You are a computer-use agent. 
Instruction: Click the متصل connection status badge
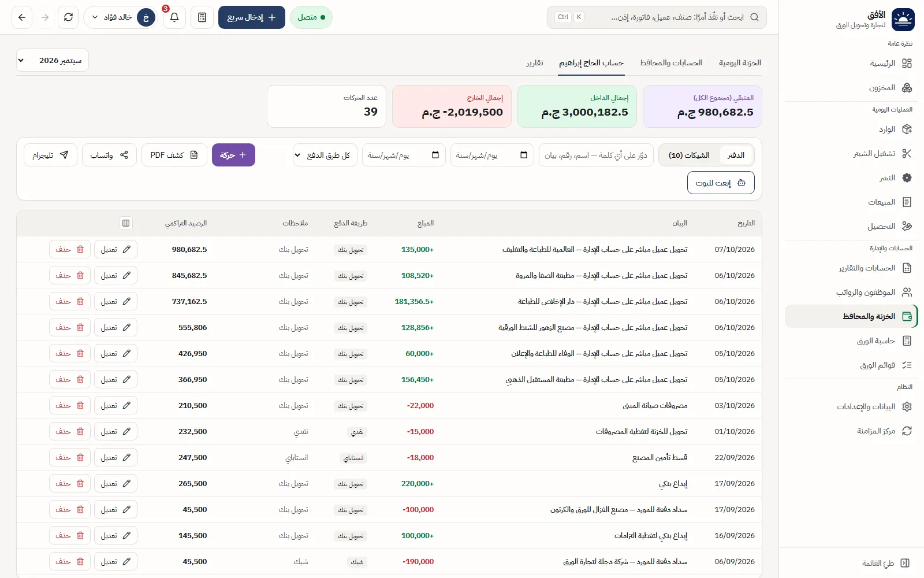(x=311, y=17)
